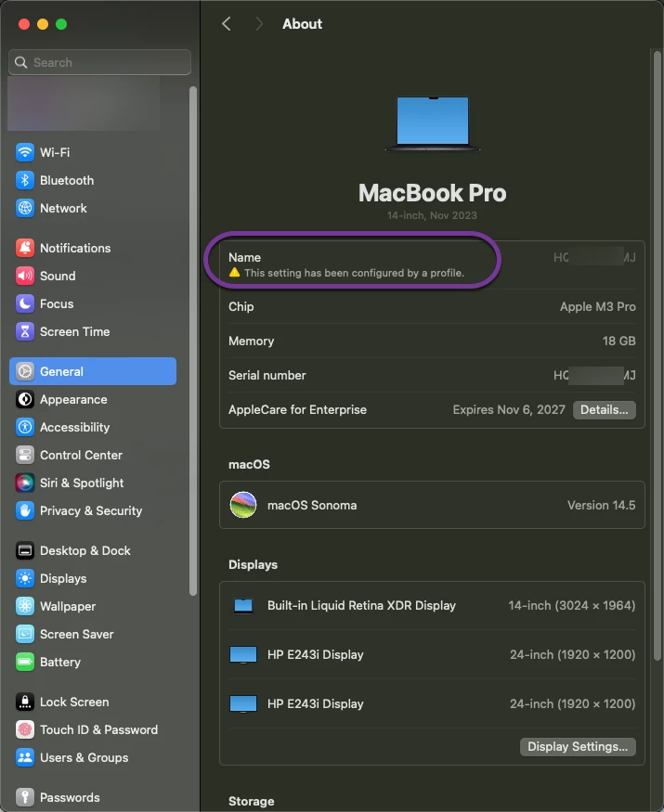Screen dimensions: 664x812
Task: Open the Control Center icon
Action: click(25, 456)
